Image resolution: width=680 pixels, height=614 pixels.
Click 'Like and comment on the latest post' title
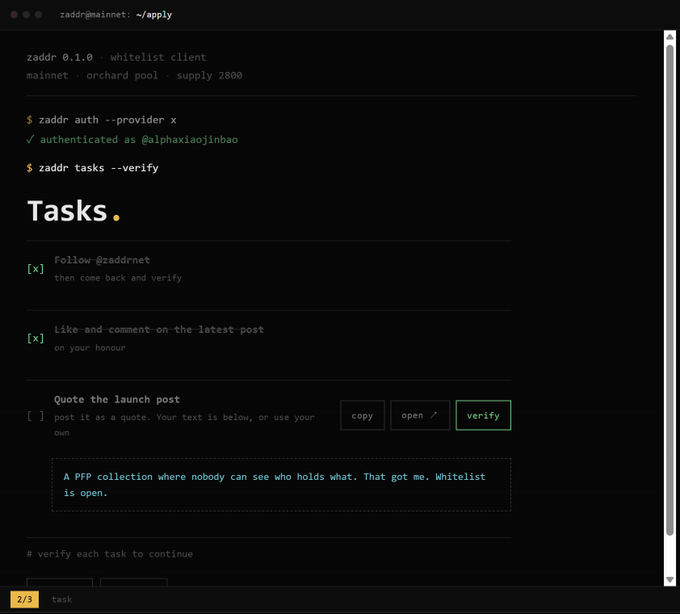pyautogui.click(x=159, y=330)
